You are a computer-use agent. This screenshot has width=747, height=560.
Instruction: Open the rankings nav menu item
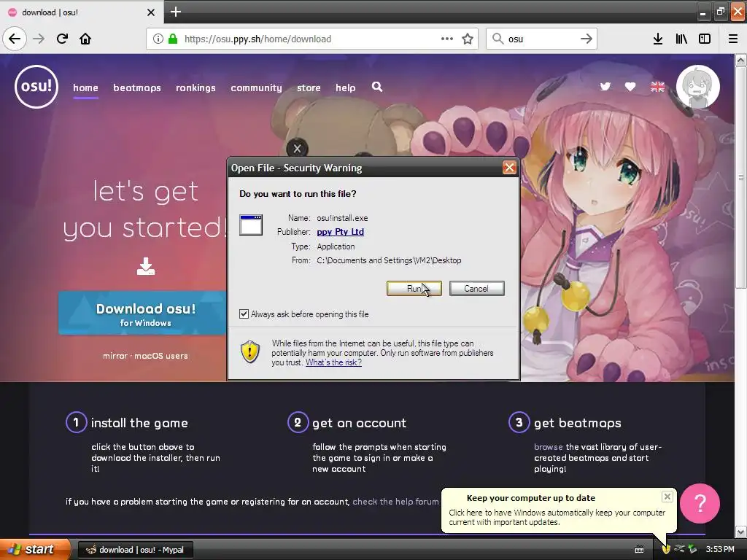[196, 87]
